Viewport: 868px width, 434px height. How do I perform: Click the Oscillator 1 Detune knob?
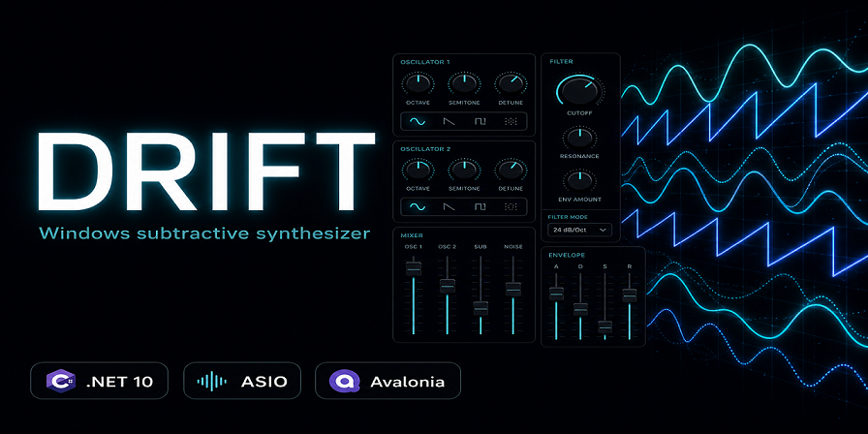tap(511, 83)
